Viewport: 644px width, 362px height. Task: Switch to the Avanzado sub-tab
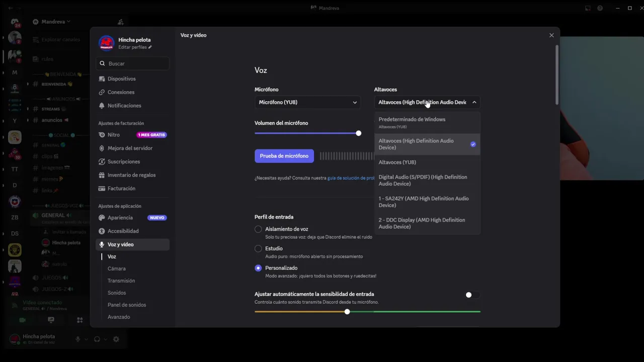tap(119, 317)
